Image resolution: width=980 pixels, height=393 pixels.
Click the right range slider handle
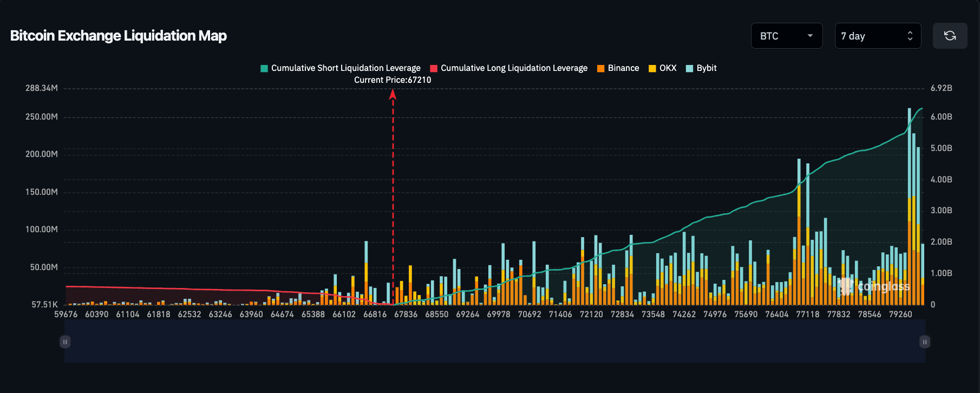click(x=925, y=342)
